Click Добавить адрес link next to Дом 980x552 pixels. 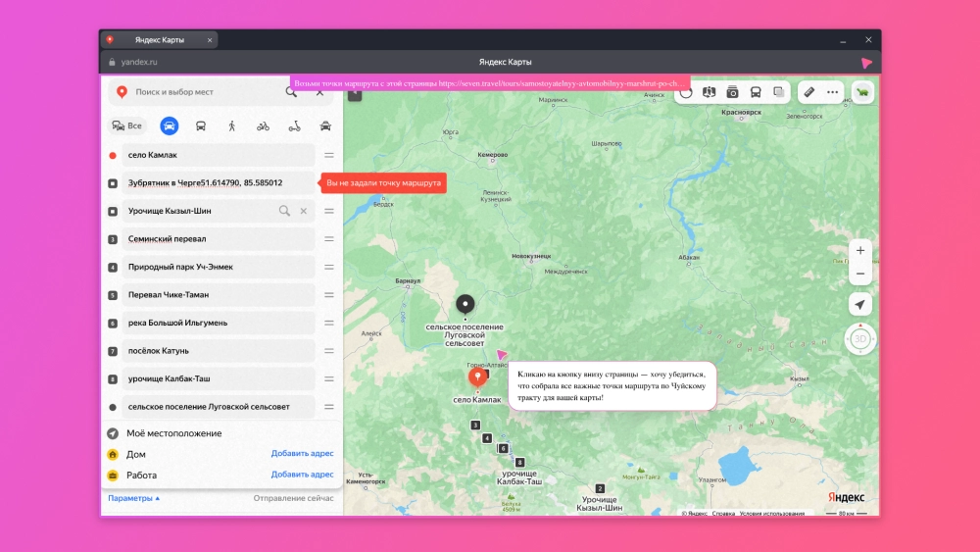302,454
